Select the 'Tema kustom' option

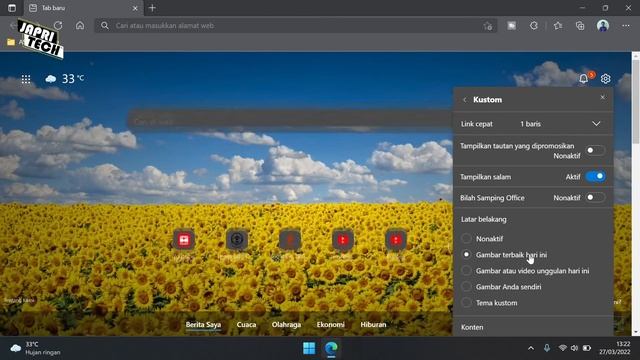point(466,302)
